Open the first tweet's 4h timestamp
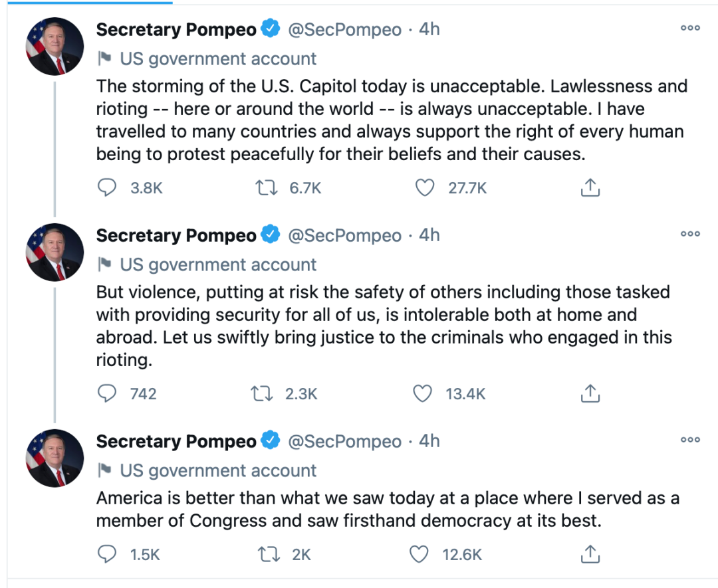Image resolution: width=718 pixels, height=588 pixels. pos(429,30)
